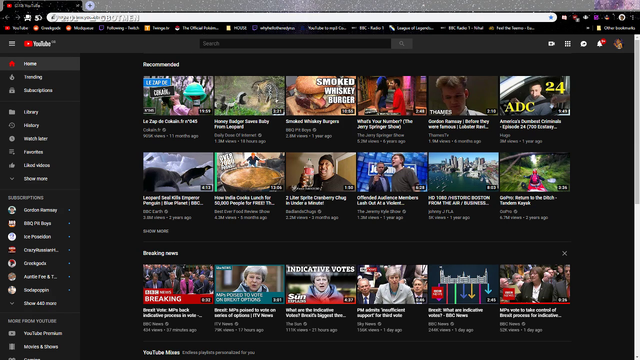Open Favorites playlist in sidebar
The image size is (640, 360).
(x=40, y=152)
